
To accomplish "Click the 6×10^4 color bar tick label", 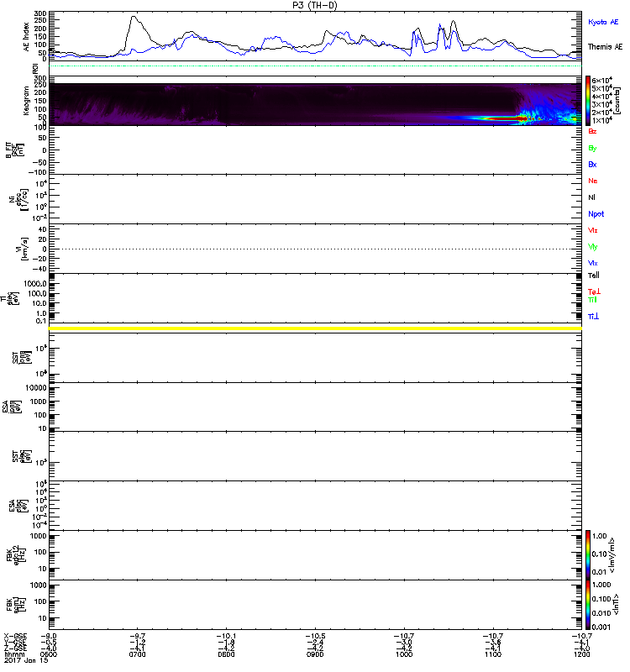I will click(602, 80).
